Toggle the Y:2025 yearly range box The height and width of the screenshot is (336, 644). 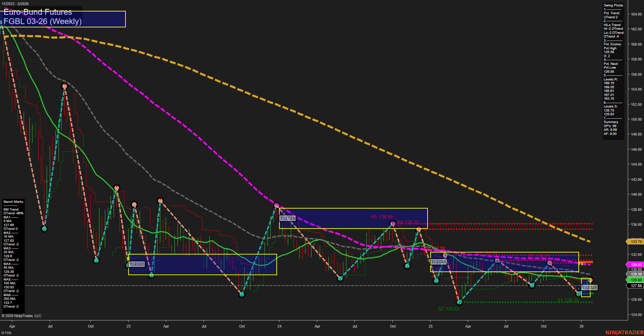(438, 261)
